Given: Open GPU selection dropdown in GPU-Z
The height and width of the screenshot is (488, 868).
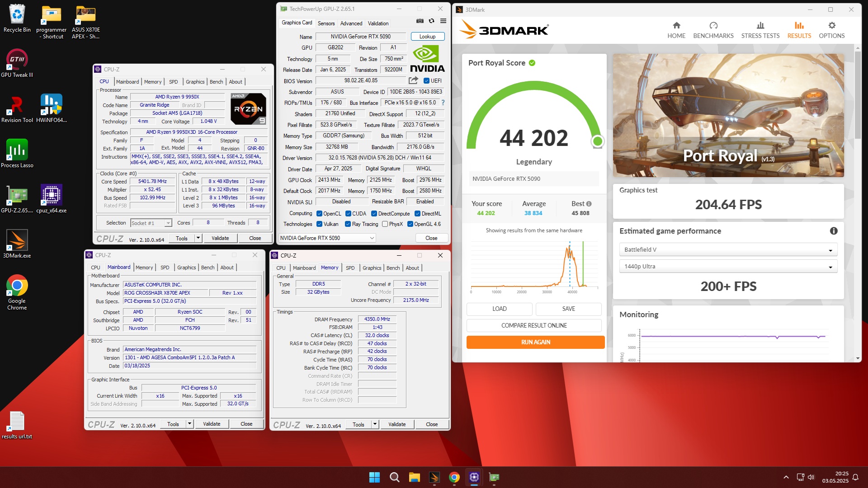Looking at the screenshot, I should [327, 238].
